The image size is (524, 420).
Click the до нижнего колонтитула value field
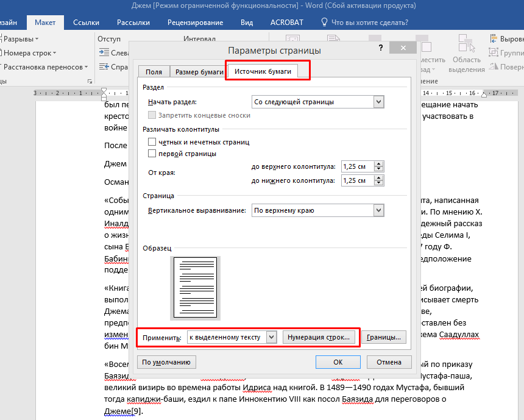357,180
